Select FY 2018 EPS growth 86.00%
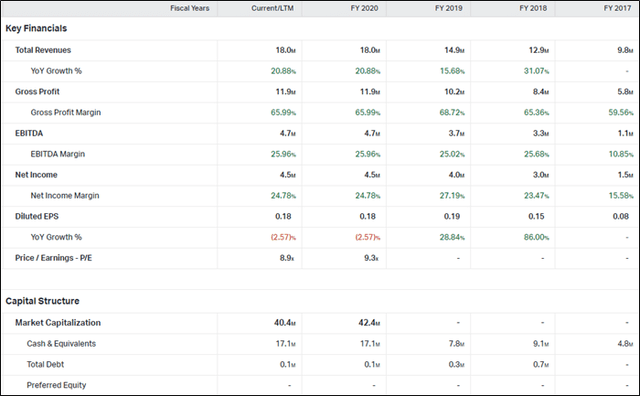The width and height of the screenshot is (640, 396). click(537, 238)
